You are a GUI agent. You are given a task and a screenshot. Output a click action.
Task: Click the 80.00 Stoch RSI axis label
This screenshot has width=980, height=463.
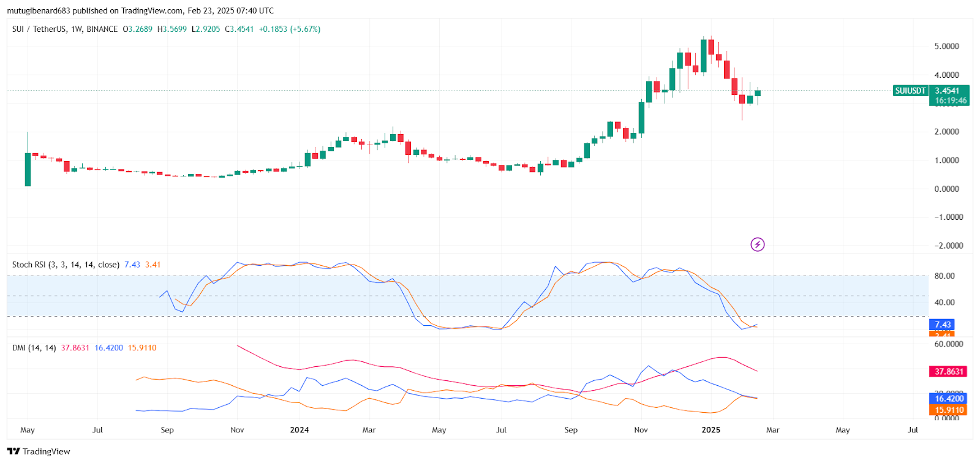944,276
